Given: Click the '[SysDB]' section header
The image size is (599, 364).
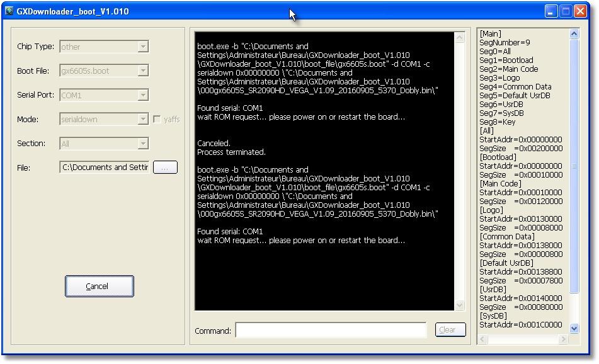Looking at the screenshot, I should tap(493, 316).
